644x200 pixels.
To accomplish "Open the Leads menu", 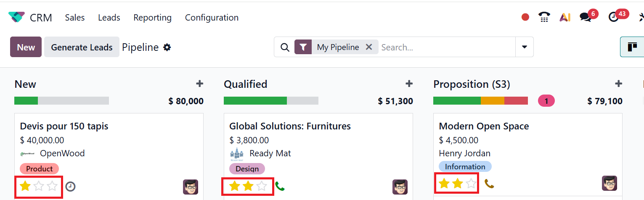I will pyautogui.click(x=109, y=18).
